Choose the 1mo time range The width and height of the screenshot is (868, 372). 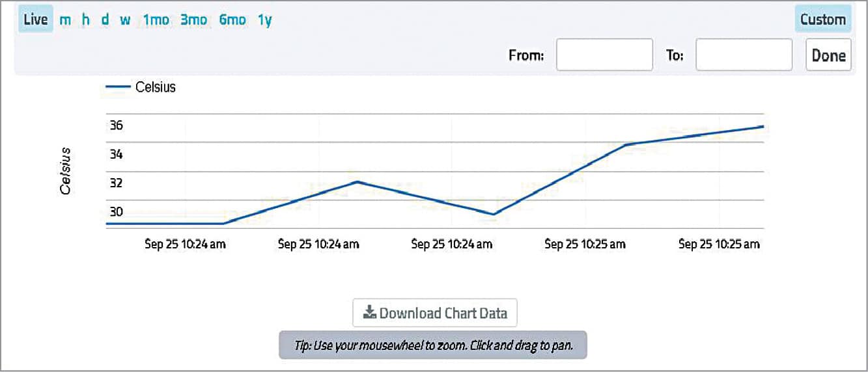click(156, 20)
